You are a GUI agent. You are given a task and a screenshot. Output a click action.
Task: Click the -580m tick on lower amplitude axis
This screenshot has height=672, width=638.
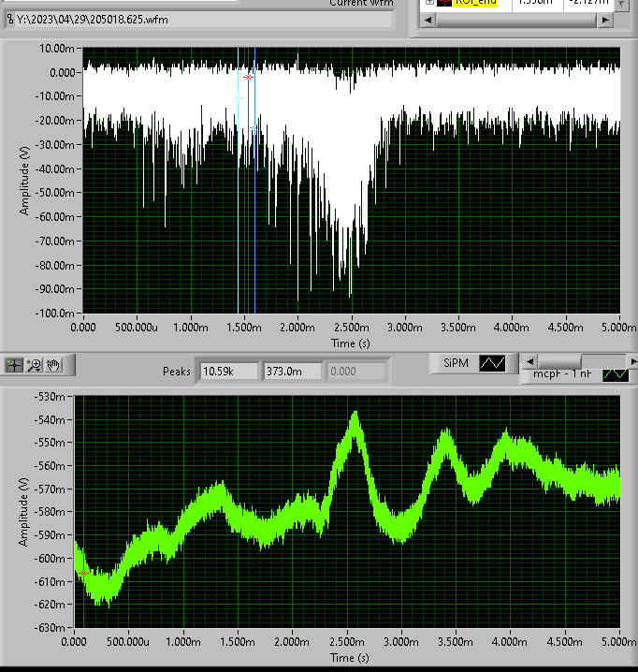click(x=50, y=512)
